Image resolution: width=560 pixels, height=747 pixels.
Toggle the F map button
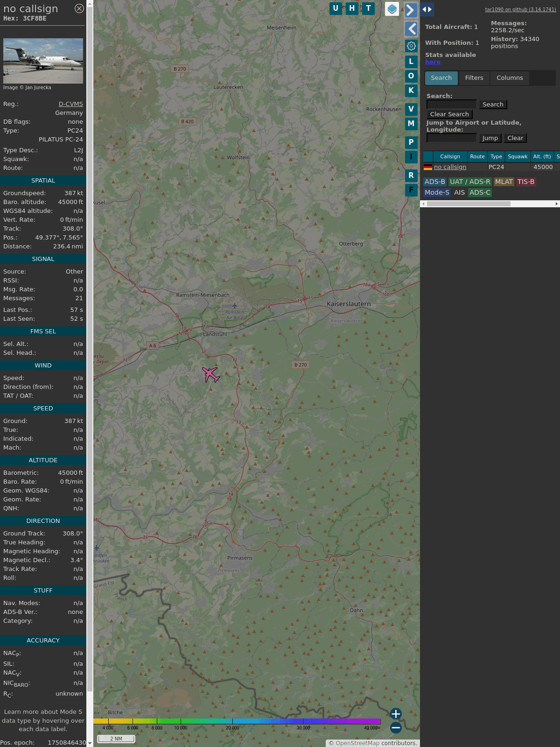coord(411,190)
